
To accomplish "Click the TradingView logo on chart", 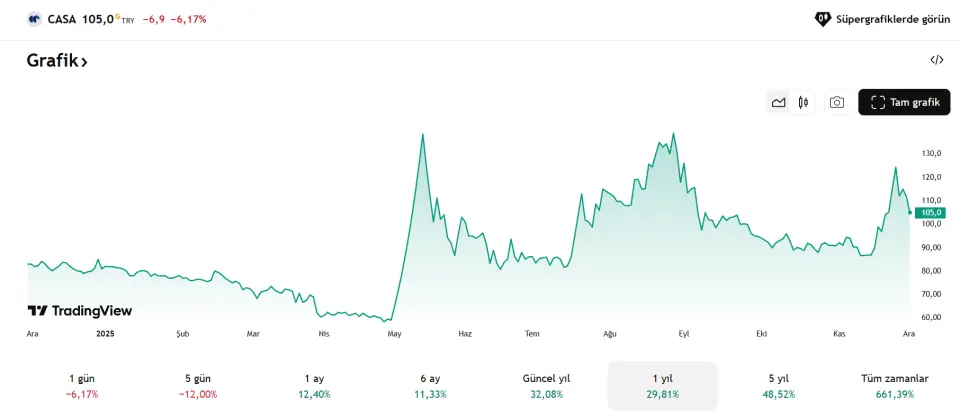I will [80, 311].
